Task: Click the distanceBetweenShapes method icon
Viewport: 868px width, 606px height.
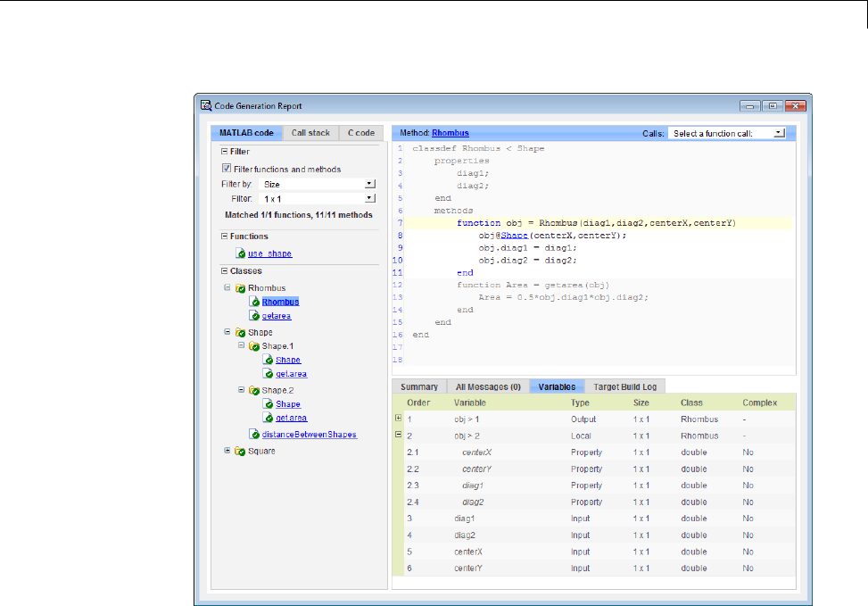Action: coord(255,435)
